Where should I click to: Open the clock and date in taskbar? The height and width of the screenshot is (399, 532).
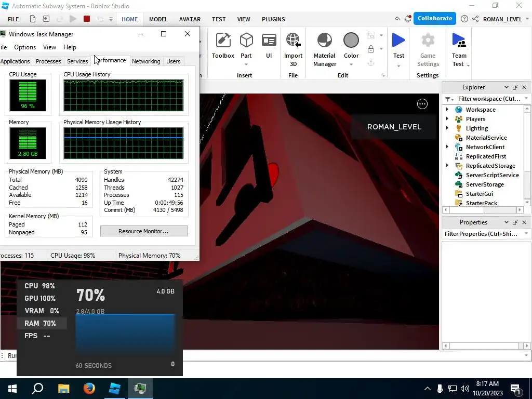click(x=487, y=389)
